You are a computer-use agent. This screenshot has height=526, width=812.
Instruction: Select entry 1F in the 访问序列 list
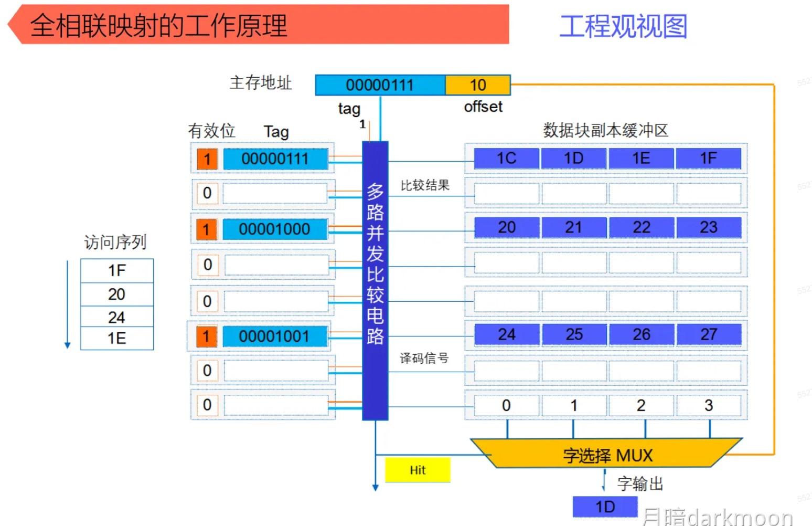[117, 270]
